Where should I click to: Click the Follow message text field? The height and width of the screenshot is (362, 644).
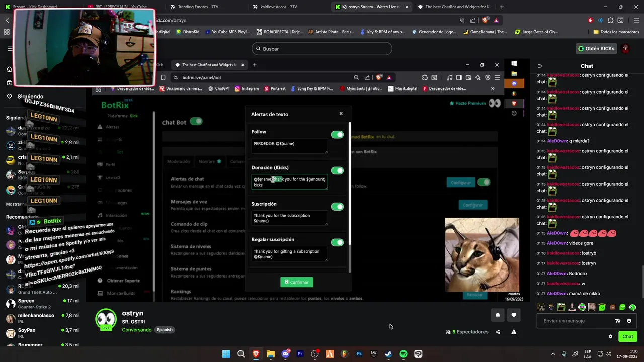pyautogui.click(x=289, y=146)
